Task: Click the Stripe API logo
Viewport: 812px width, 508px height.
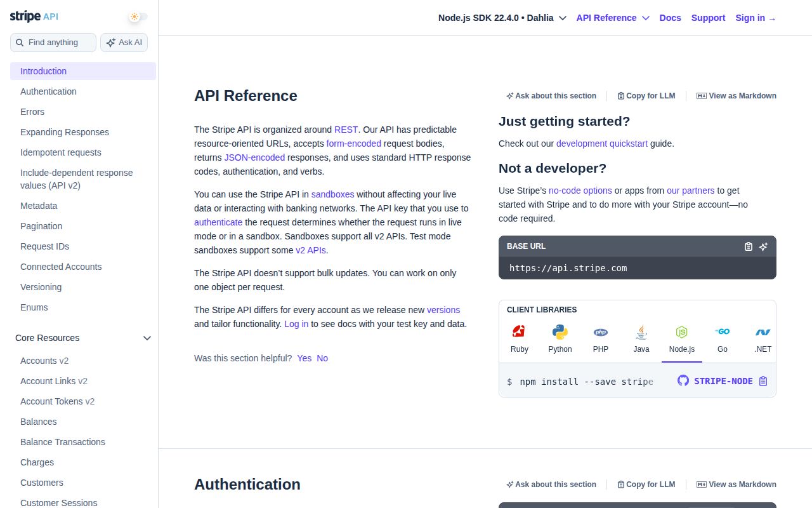Action: 34,17
